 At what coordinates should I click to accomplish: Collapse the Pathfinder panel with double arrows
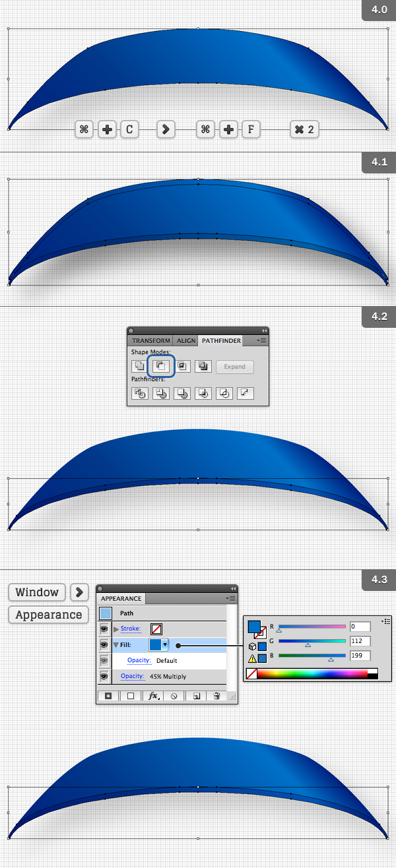(x=264, y=330)
